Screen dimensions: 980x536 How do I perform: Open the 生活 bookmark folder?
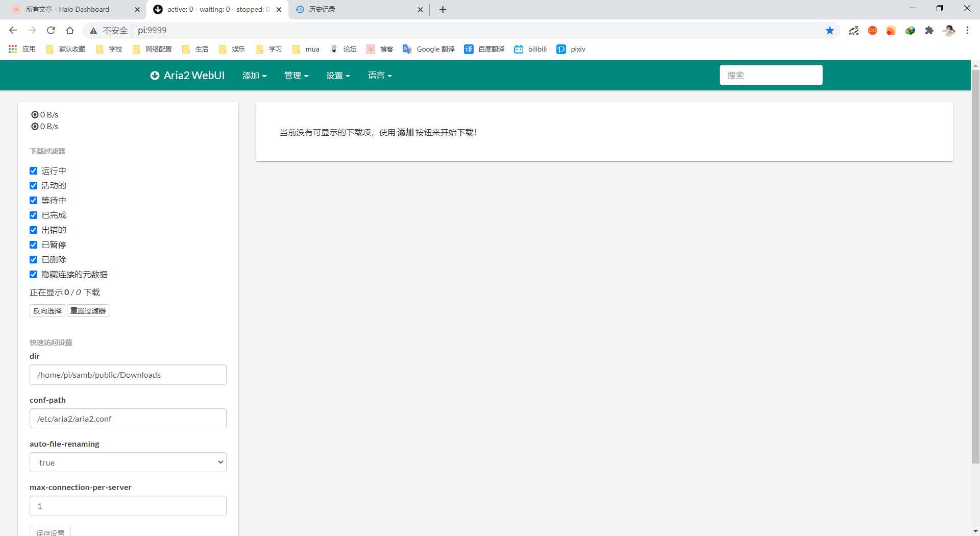(x=195, y=49)
